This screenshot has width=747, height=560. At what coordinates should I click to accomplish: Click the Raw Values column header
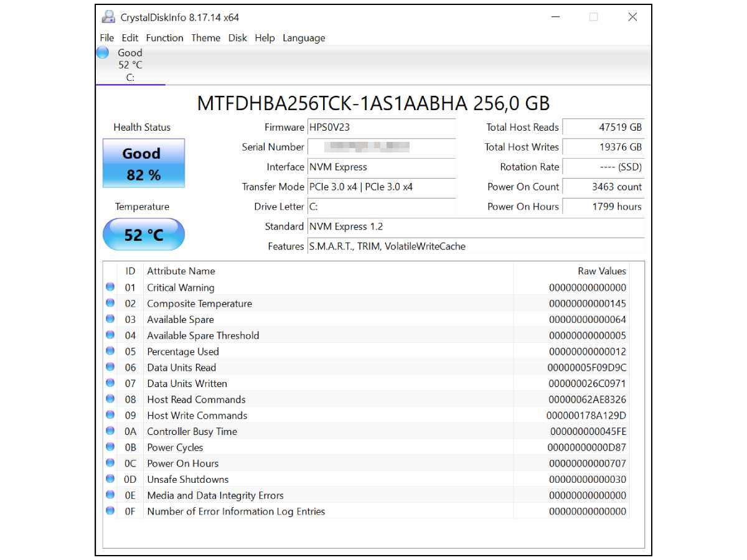tap(601, 271)
